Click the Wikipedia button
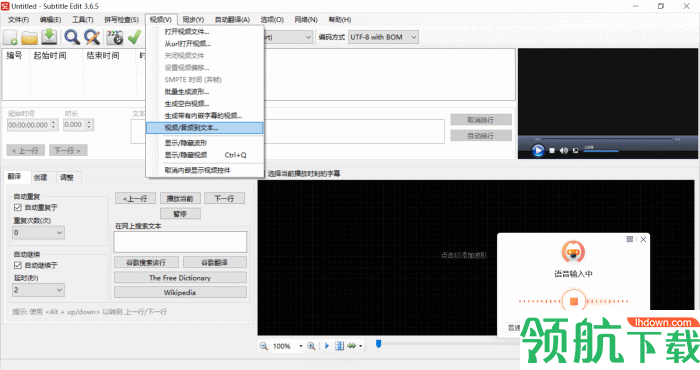Viewport: 700px width, 370px height. point(180,293)
